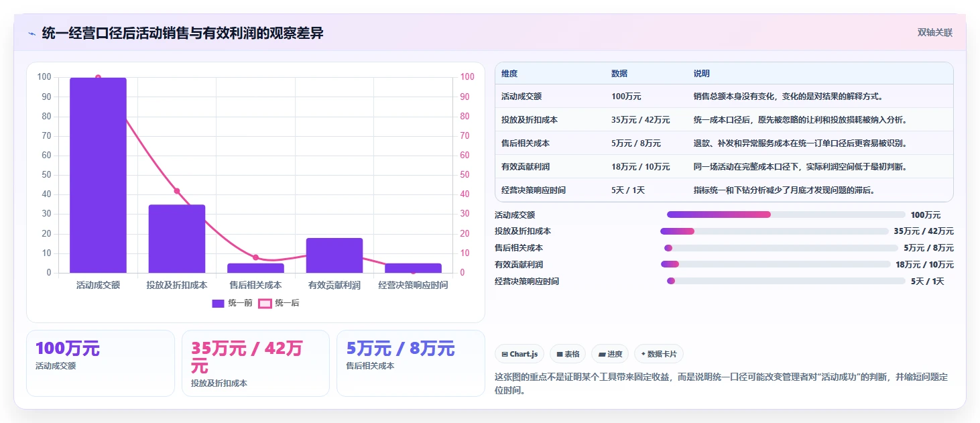Click the 售后相关成本 bar in the chart
This screenshot has height=423, width=980.
255,268
